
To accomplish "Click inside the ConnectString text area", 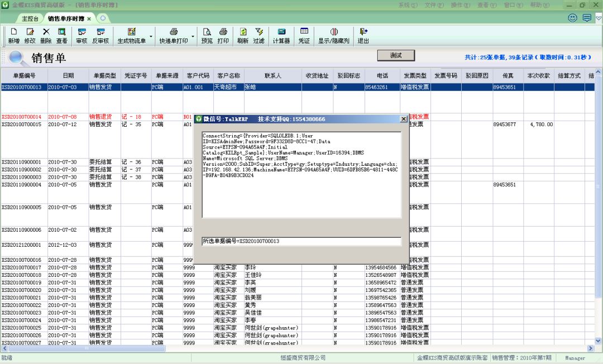I will point(301,175).
